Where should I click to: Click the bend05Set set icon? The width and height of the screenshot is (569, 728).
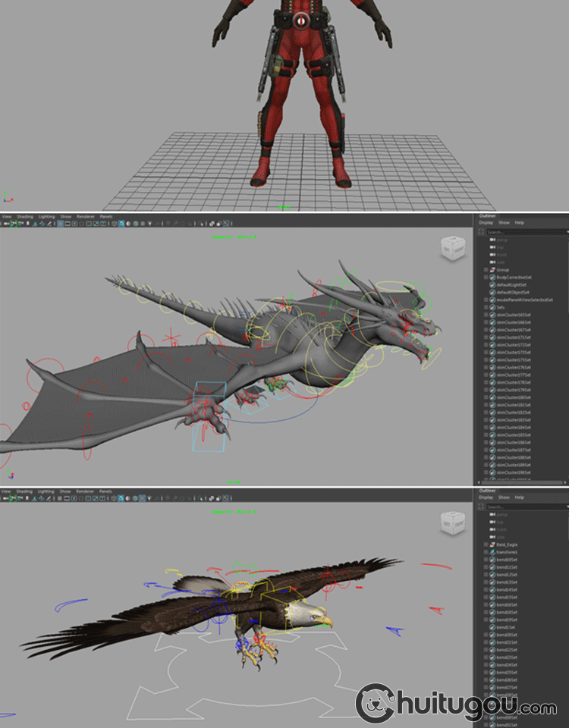[x=492, y=560]
